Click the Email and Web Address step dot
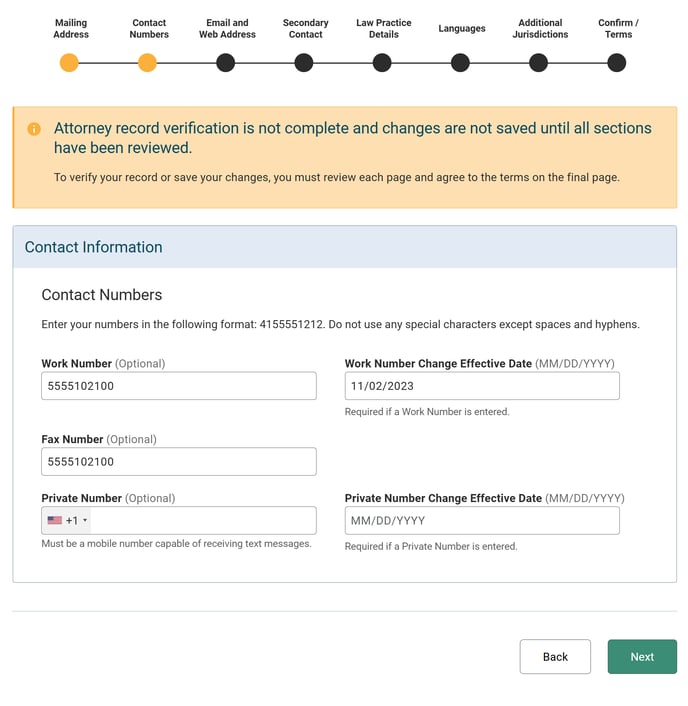688x706 pixels. (225, 63)
